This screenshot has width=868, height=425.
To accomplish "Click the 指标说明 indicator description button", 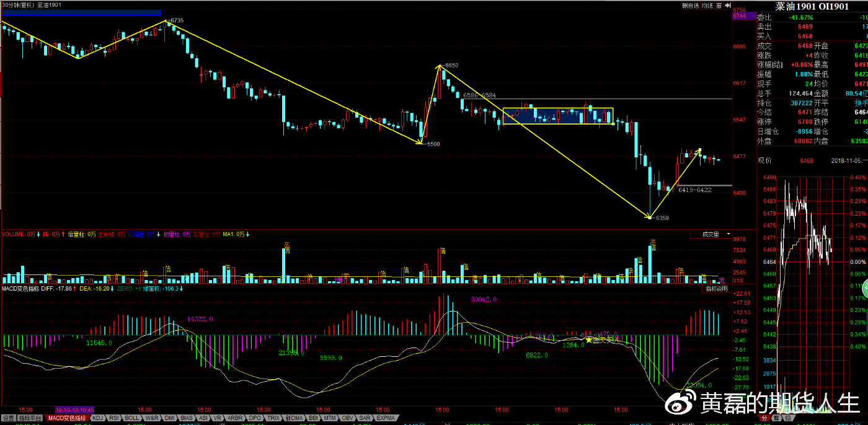I will [717, 289].
